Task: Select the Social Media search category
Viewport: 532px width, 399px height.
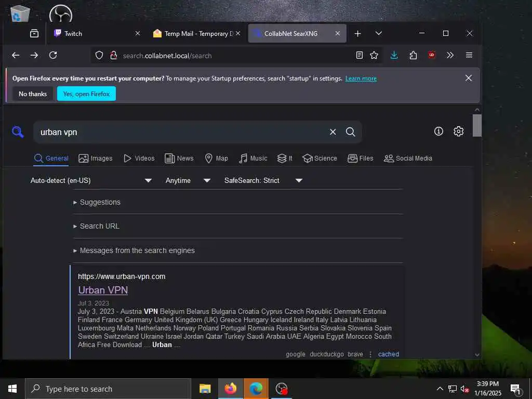Action: click(x=408, y=158)
